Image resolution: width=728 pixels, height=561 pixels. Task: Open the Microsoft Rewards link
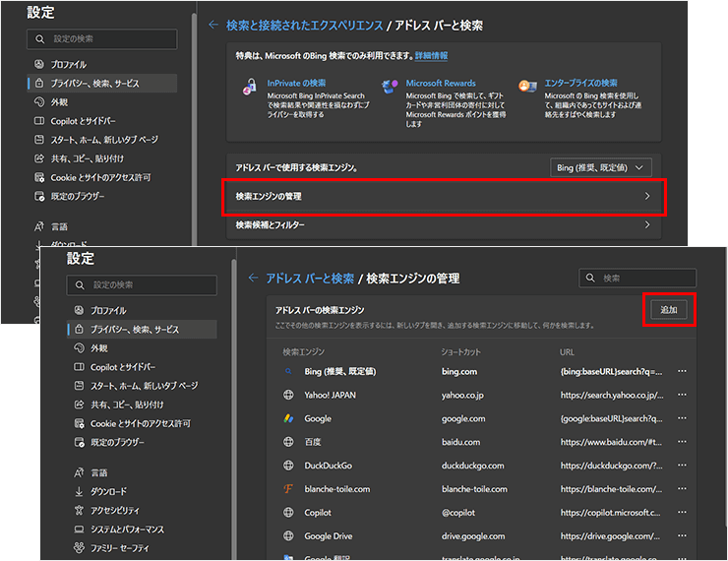tap(441, 83)
